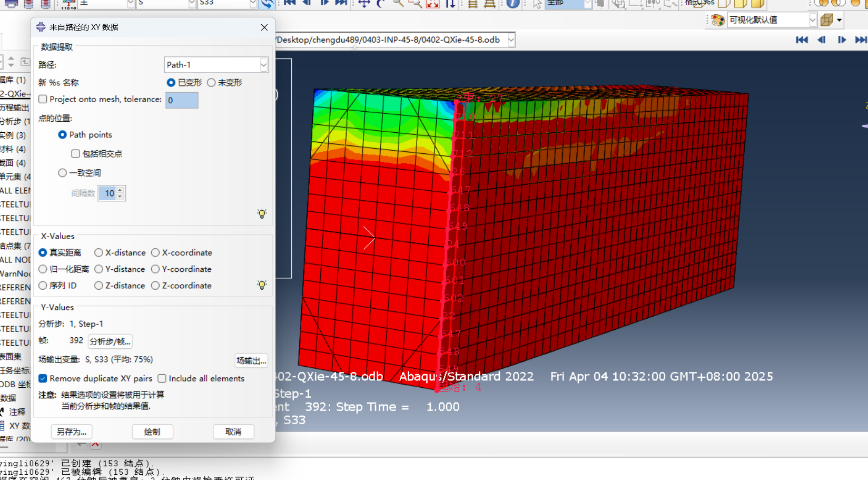Select 归一化距离 radio button
868x480 pixels.
(x=43, y=269)
